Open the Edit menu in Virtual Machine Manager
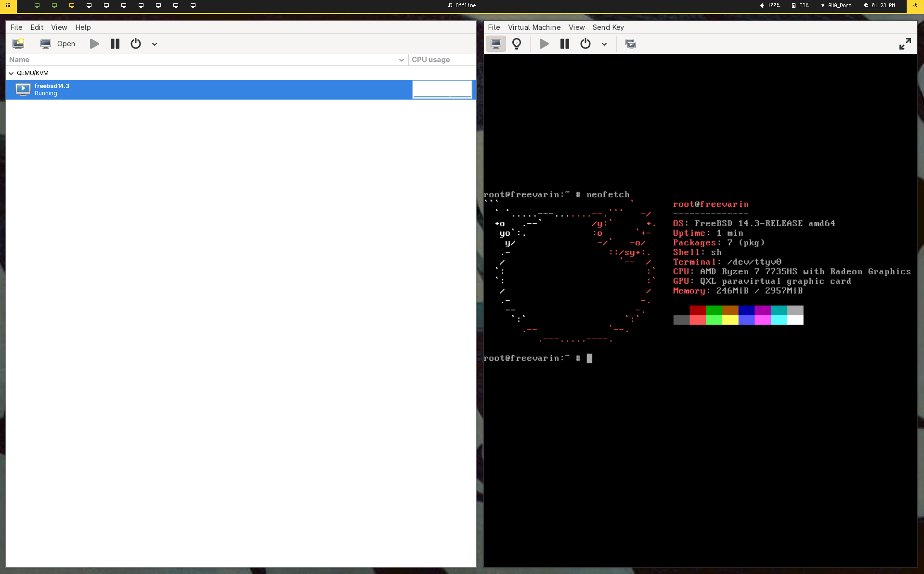Screen dimensions: 924x574 pyautogui.click(x=37, y=27)
